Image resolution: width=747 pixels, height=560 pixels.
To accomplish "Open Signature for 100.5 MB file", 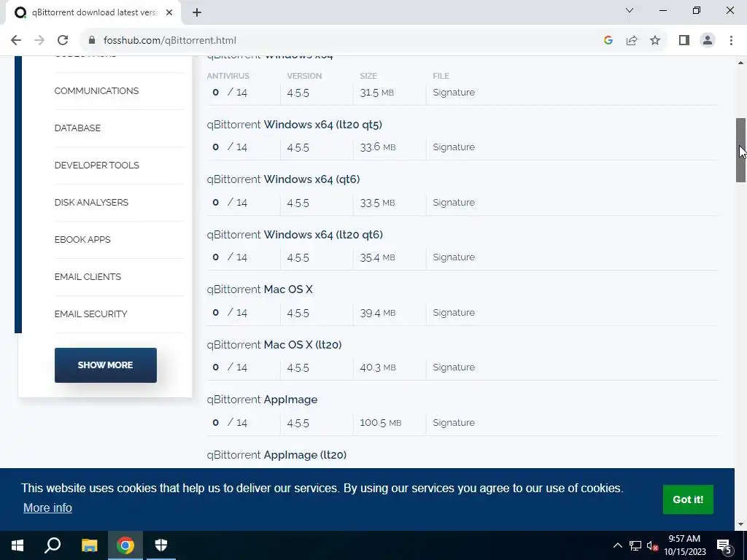I will pos(454,422).
